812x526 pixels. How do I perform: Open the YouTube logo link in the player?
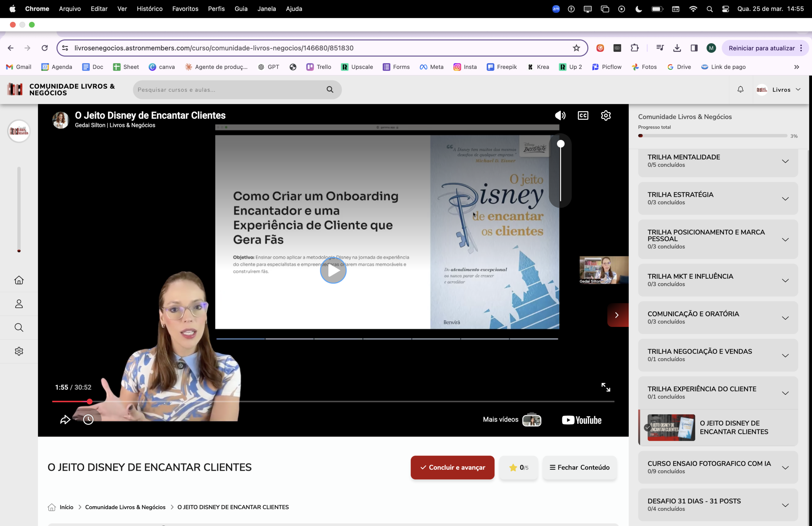tap(582, 420)
